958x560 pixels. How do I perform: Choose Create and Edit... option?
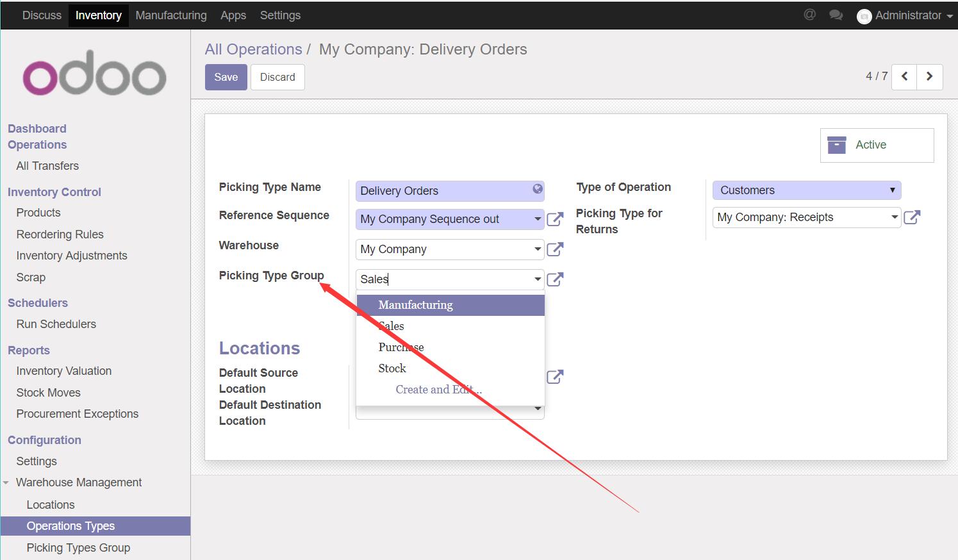point(450,390)
